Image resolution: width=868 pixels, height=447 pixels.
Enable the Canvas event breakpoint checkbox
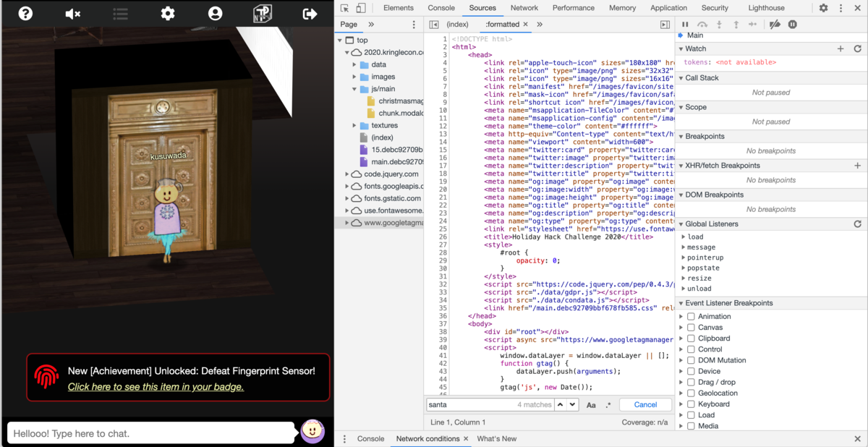point(691,328)
